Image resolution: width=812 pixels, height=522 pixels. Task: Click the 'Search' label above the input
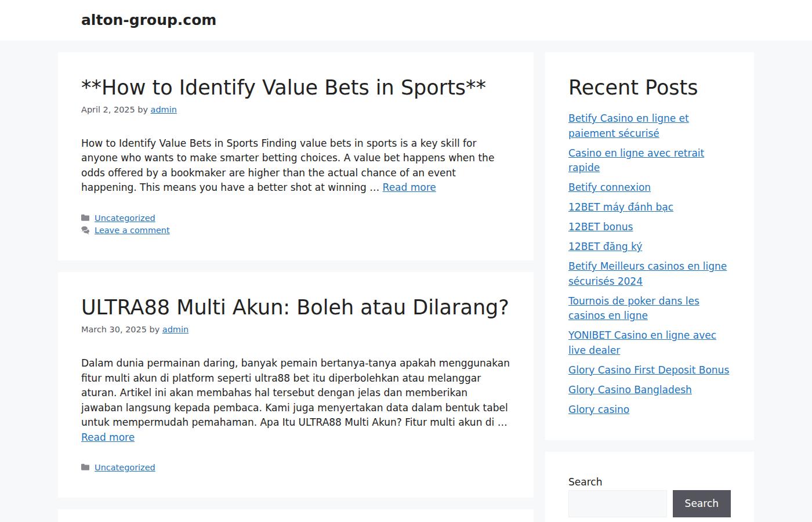point(585,482)
